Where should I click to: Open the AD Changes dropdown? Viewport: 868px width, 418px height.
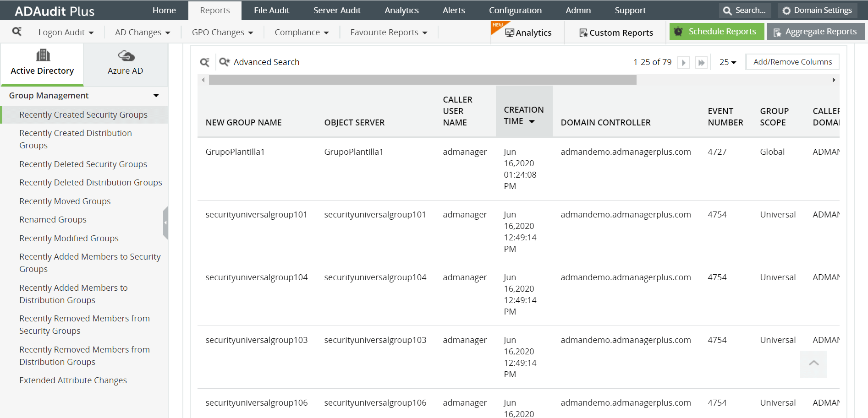point(143,33)
